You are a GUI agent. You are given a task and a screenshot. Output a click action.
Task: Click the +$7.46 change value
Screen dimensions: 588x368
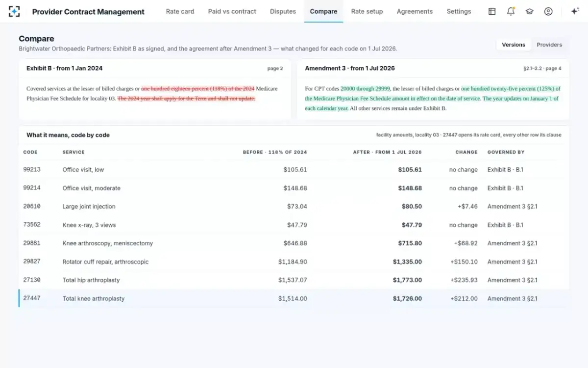pyautogui.click(x=467, y=207)
